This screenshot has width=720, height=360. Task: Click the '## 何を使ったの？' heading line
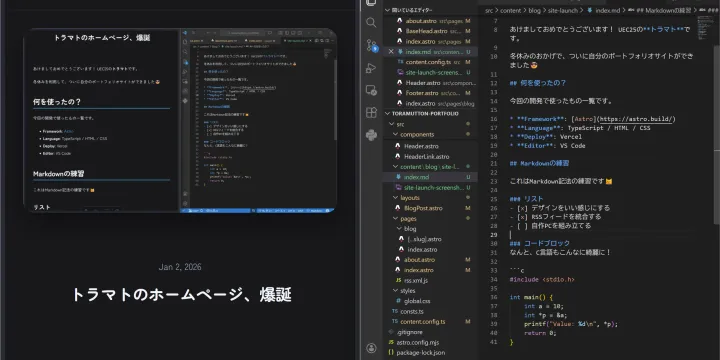pos(538,83)
